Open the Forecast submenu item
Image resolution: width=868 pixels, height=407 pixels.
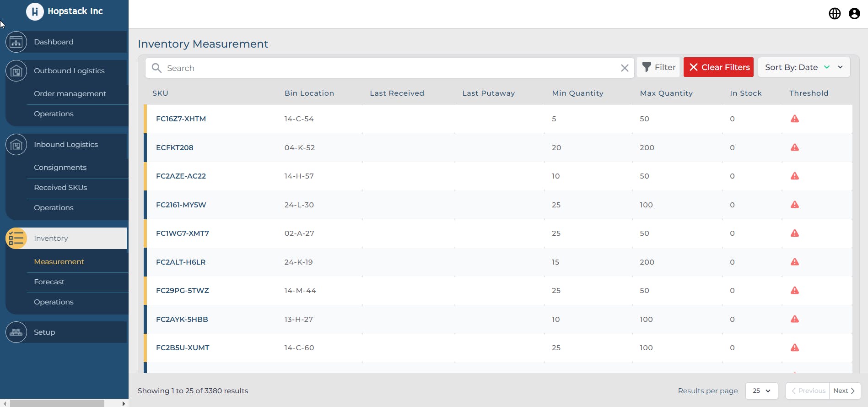pos(49,282)
